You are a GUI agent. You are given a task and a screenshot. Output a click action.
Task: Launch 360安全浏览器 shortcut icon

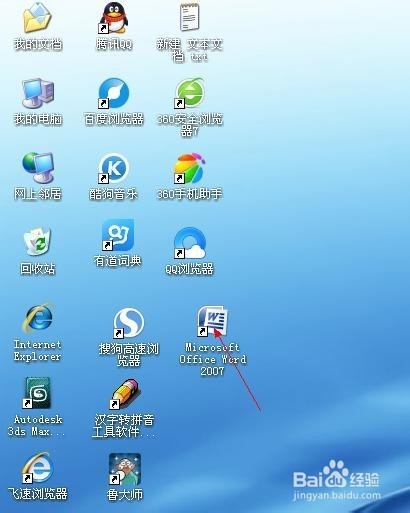coord(189,93)
